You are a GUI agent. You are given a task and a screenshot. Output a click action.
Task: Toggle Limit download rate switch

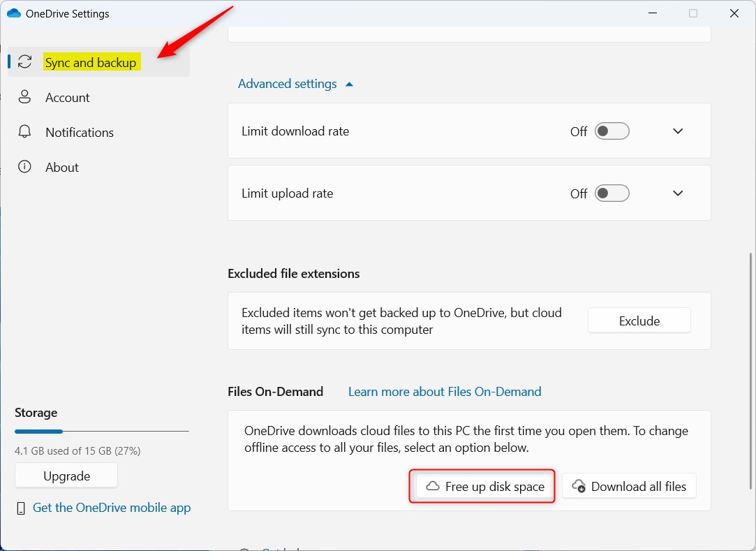pos(612,131)
